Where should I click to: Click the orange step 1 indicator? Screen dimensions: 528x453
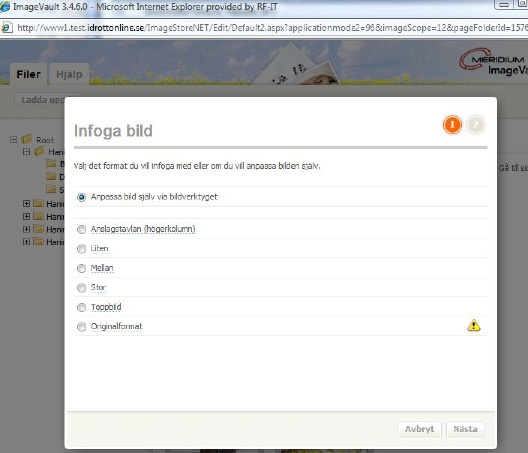tap(452, 125)
